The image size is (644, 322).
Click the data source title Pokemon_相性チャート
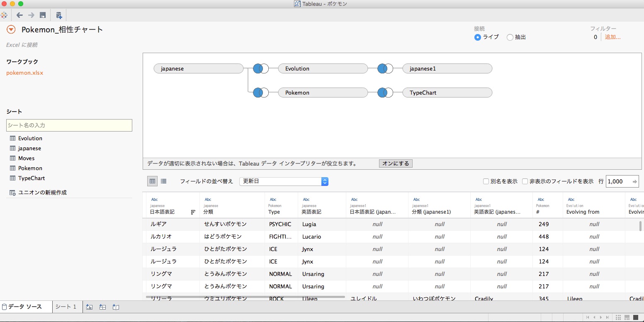click(x=62, y=29)
